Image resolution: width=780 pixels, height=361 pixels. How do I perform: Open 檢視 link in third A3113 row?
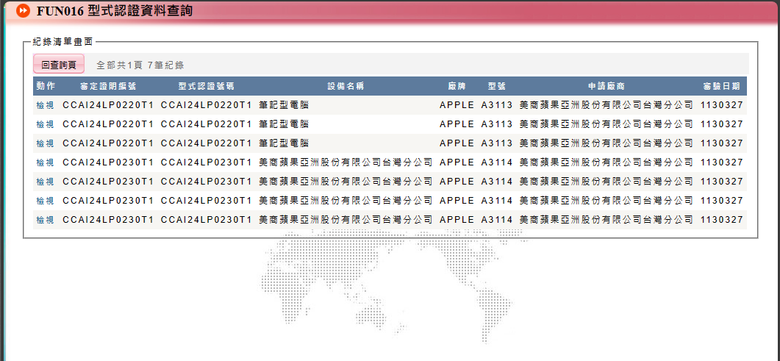click(45, 144)
